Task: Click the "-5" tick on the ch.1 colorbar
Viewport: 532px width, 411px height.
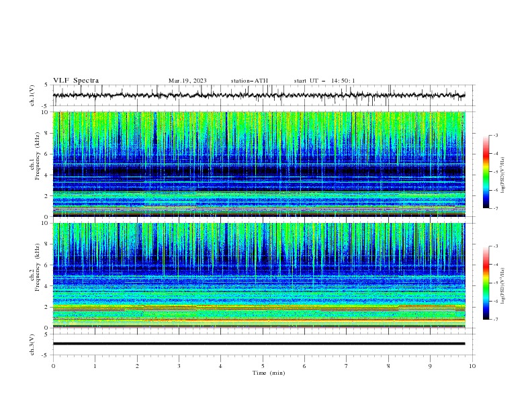Action: pos(496,172)
